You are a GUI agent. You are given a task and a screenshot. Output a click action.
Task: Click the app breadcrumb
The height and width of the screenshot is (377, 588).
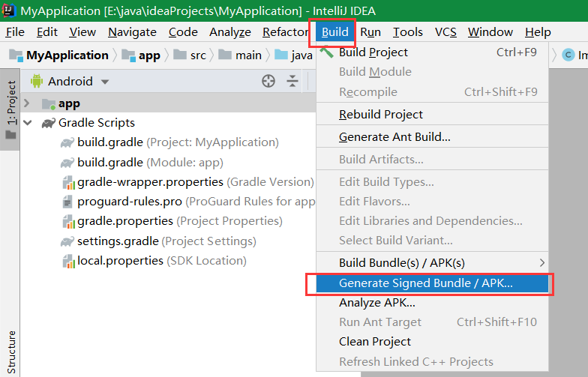[149, 55]
